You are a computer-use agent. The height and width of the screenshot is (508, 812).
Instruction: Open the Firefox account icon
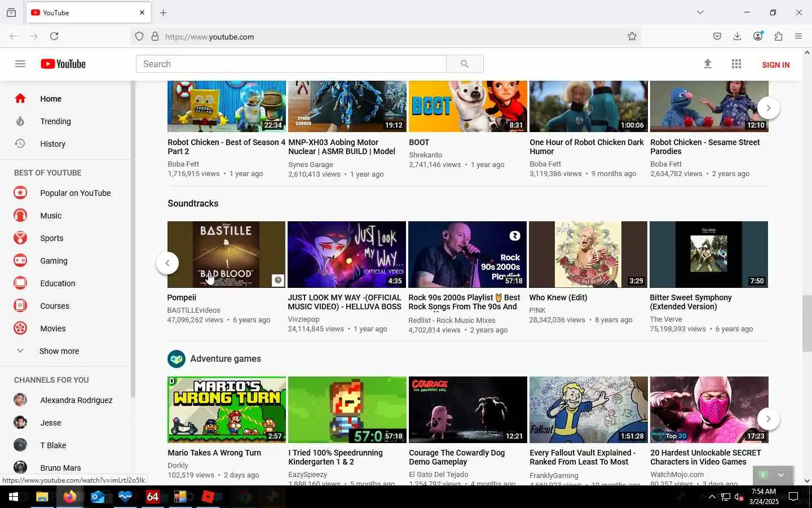tap(758, 36)
